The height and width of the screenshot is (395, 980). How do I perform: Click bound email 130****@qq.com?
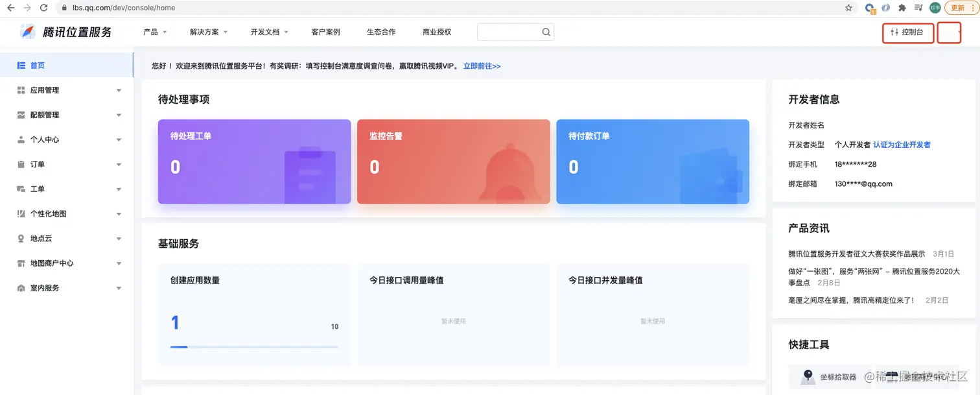(863, 184)
